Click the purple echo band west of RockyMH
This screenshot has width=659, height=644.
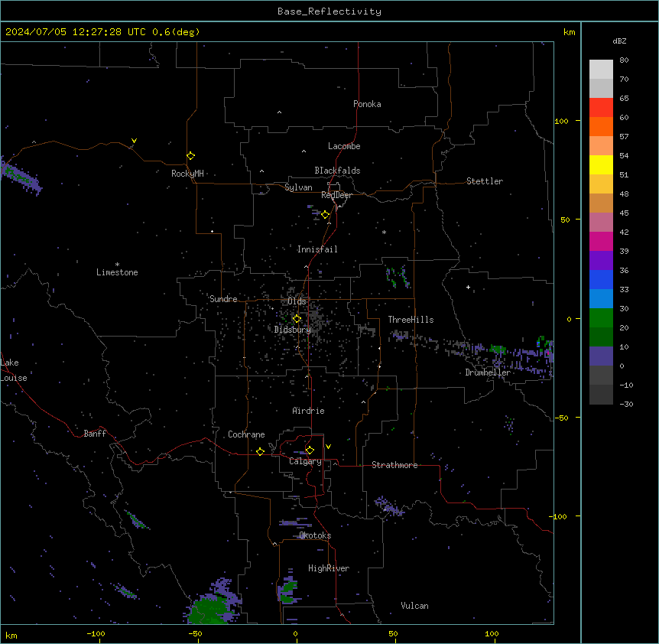(21, 175)
